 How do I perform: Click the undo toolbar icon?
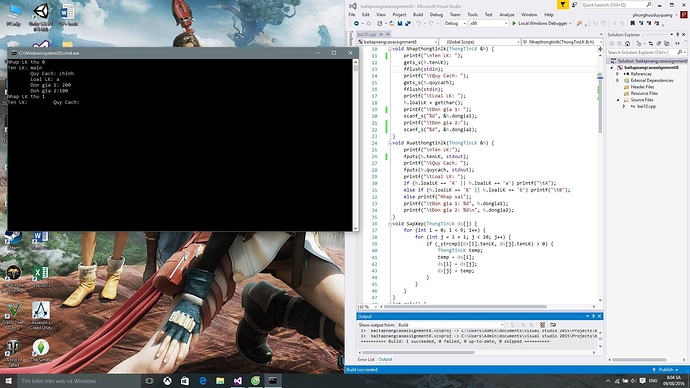[x=419, y=23]
